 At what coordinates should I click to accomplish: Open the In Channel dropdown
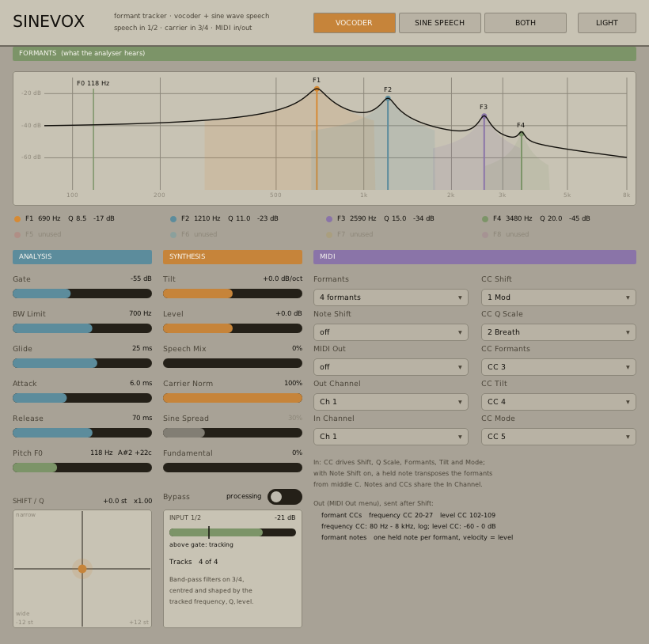tap(391, 437)
